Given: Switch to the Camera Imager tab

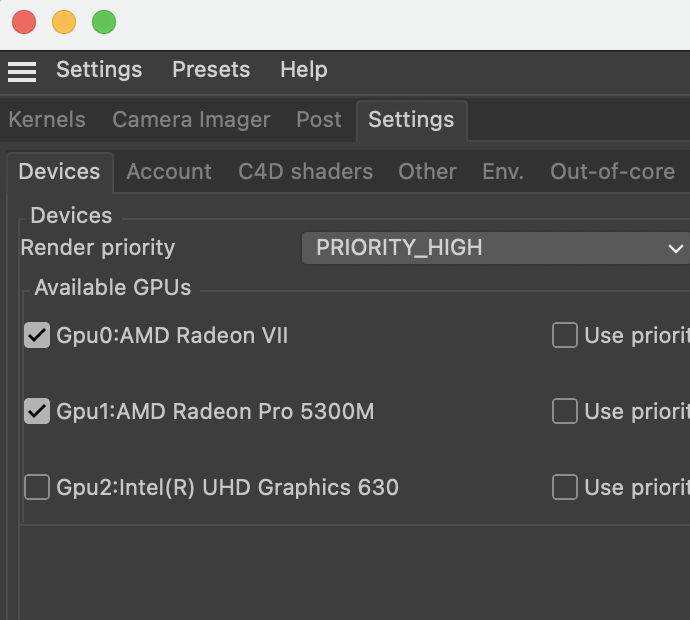Looking at the screenshot, I should [191, 120].
